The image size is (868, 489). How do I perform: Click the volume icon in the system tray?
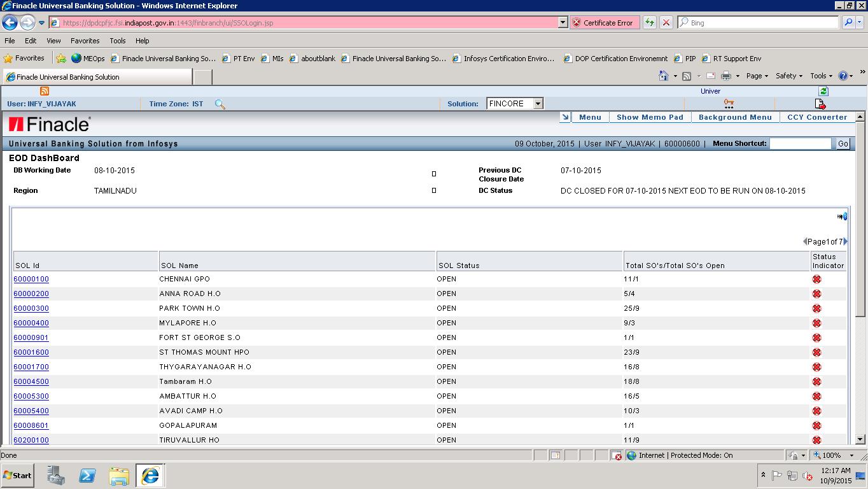[808, 476]
